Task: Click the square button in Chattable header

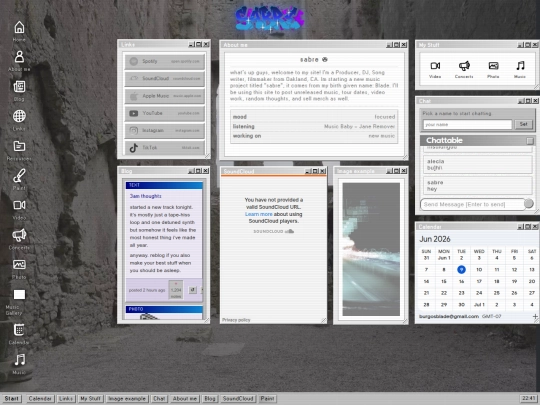Action: (530, 141)
